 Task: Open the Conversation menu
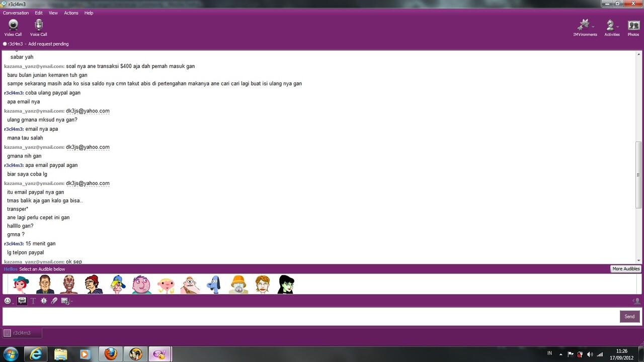pyautogui.click(x=16, y=13)
